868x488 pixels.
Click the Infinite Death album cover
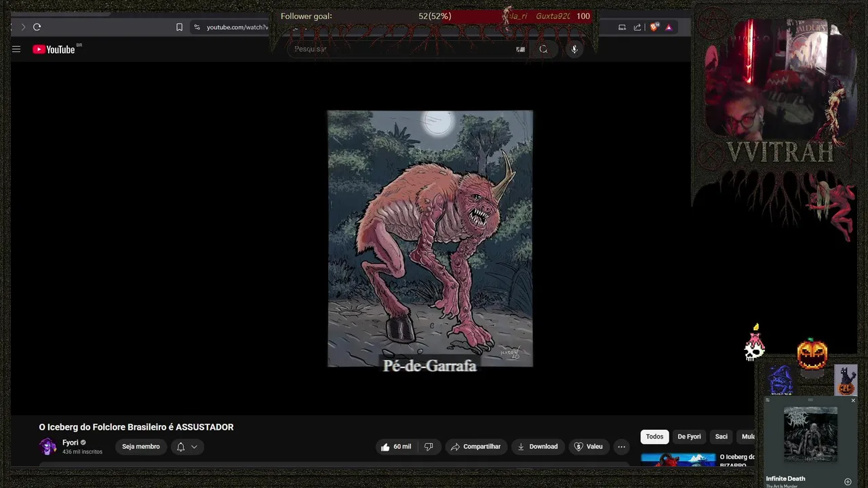click(810, 434)
